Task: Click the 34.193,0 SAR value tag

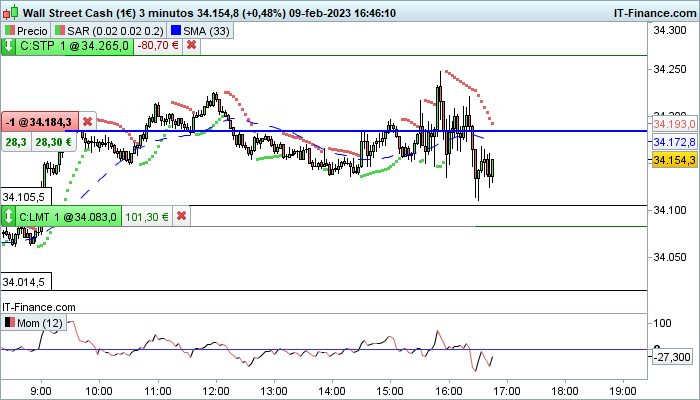Action: pyautogui.click(x=674, y=124)
